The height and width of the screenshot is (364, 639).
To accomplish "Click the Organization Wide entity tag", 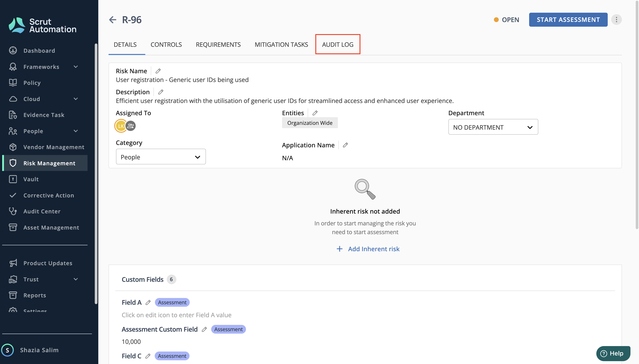I will coord(310,123).
